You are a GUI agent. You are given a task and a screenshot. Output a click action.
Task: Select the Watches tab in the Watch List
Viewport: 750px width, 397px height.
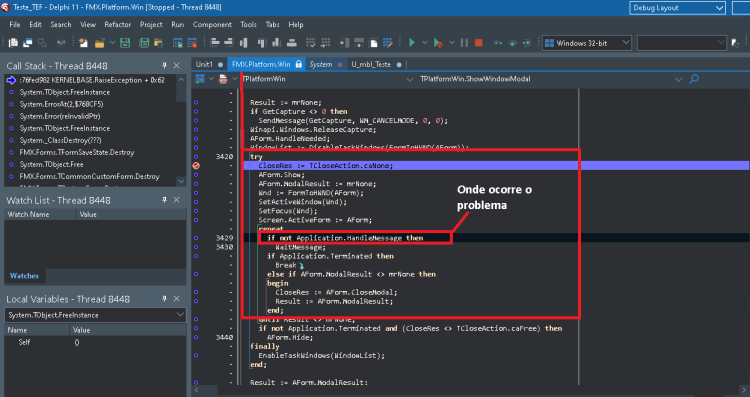pyautogui.click(x=24, y=276)
